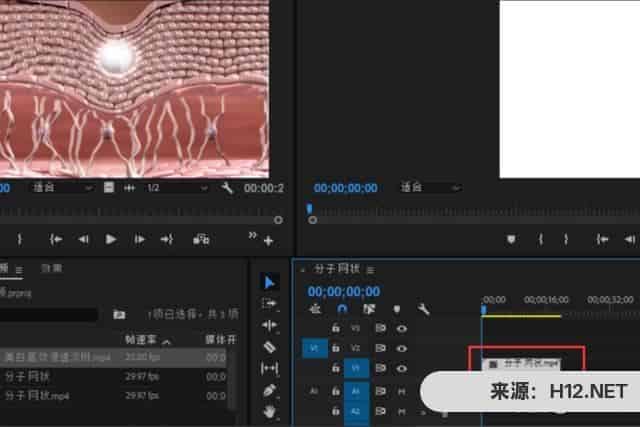Click the Program monitor blue timecode
640x427 pixels.
(345, 188)
